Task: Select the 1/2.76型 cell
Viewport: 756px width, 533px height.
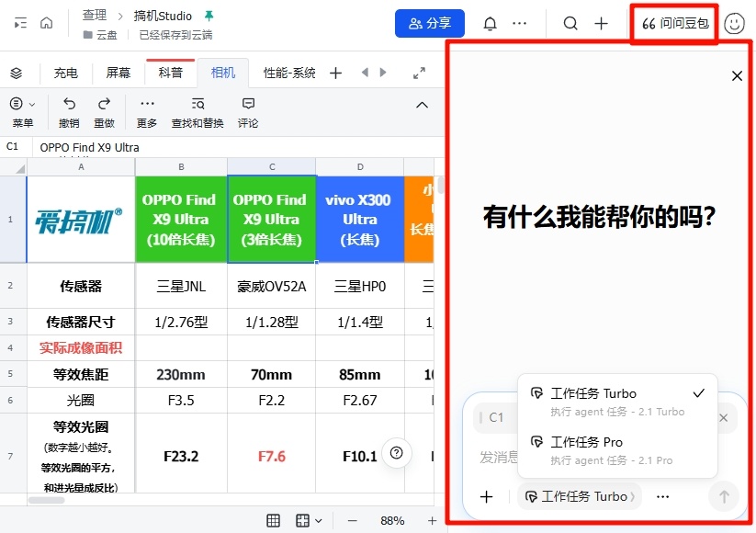Action: (x=181, y=322)
